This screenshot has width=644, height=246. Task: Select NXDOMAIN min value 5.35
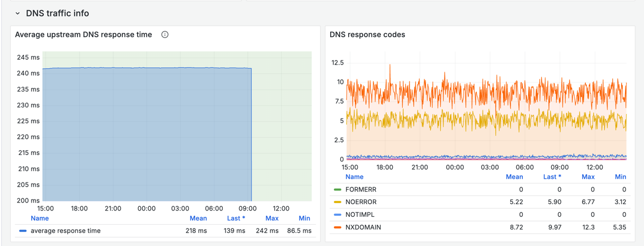click(619, 227)
